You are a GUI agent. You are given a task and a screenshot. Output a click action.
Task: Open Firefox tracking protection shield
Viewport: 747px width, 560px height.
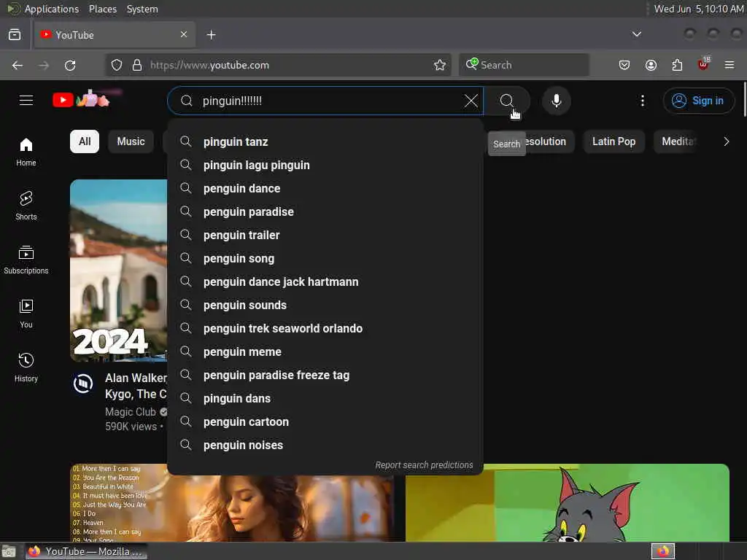point(117,65)
